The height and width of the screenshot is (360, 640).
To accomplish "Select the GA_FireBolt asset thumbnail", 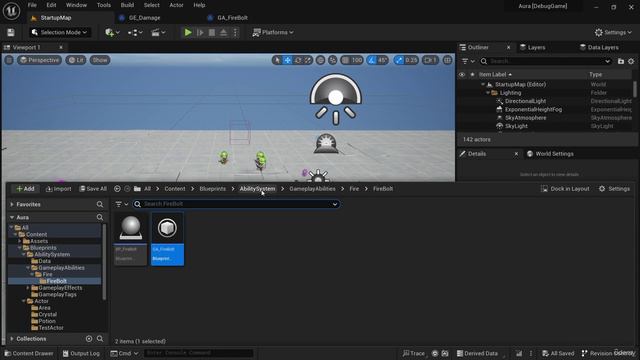I will coord(167,239).
